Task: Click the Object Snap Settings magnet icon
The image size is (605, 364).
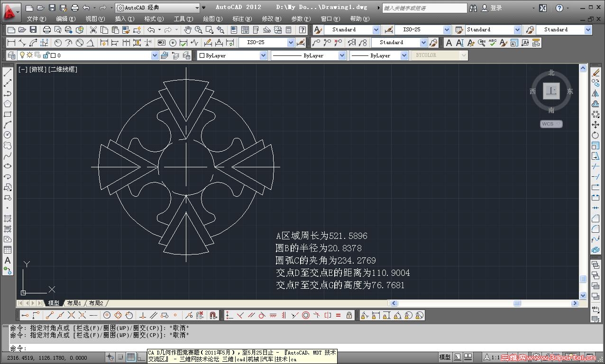Action: [x=213, y=315]
